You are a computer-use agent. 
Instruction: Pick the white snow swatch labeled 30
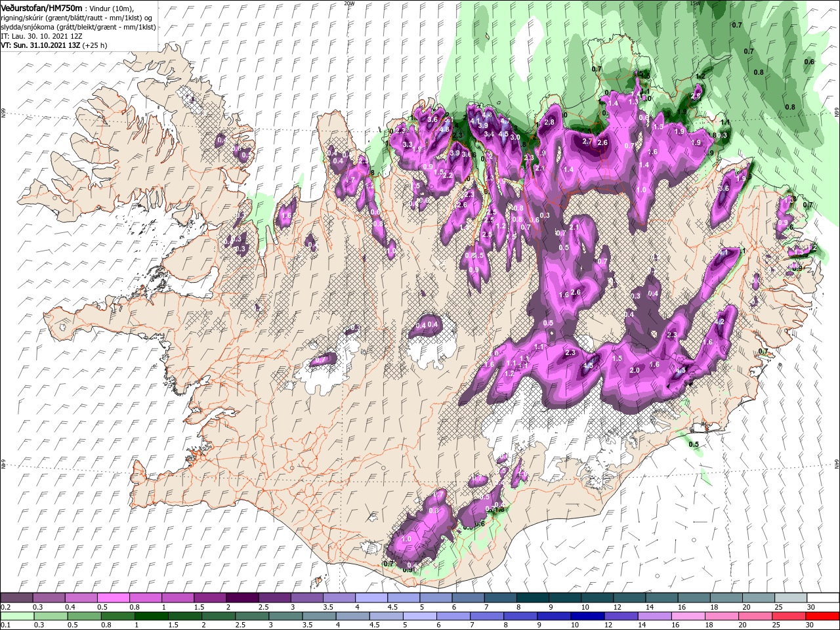coord(823,598)
